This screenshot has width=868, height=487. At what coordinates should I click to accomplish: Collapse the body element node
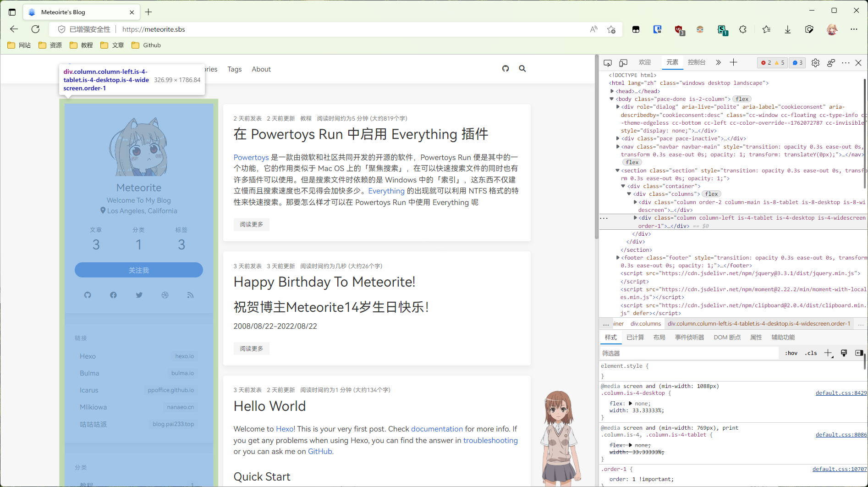coord(612,99)
